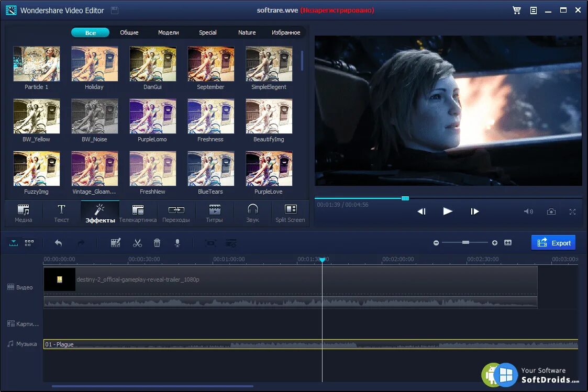The width and height of the screenshot is (588, 392).
Task: Zoom out the timeline with minus icon
Action: 436,243
